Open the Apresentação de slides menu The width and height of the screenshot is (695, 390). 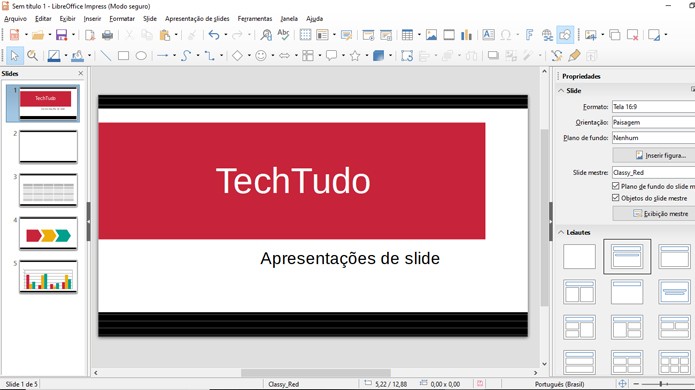point(197,19)
